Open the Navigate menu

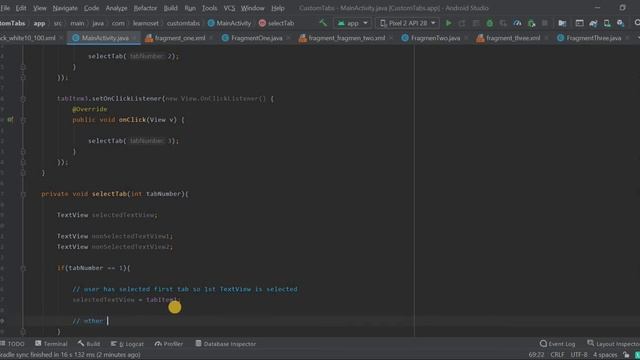pyautogui.click(x=65, y=8)
